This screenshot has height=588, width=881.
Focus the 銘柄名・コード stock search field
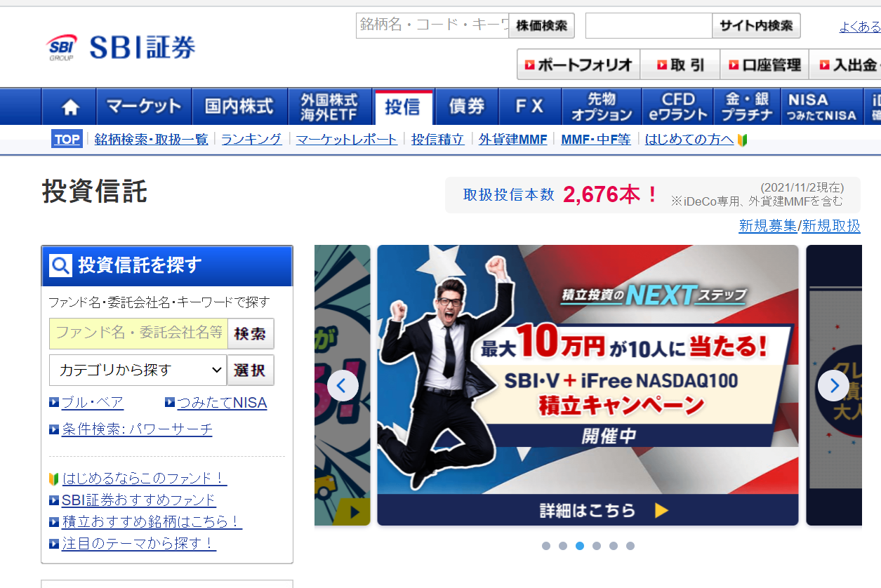pyautogui.click(x=432, y=25)
